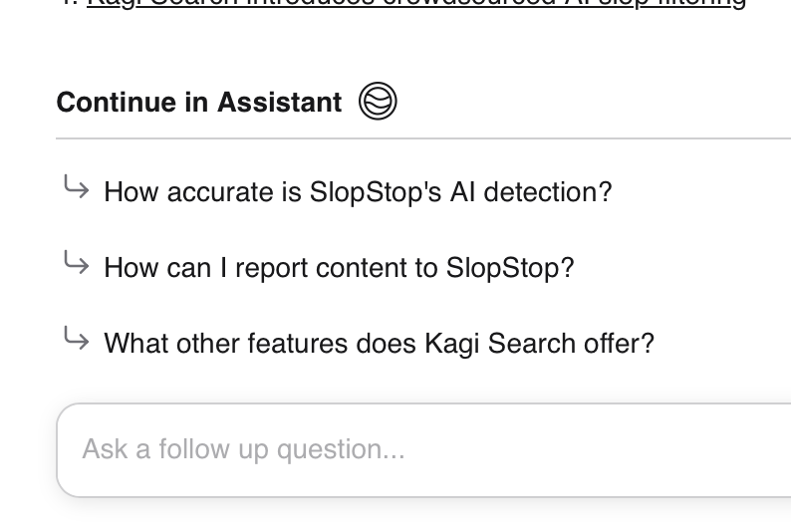Viewport: 791px width, 532px height.
Task: Open the Assistant via the circular icon next to the heading
Action: [x=378, y=102]
